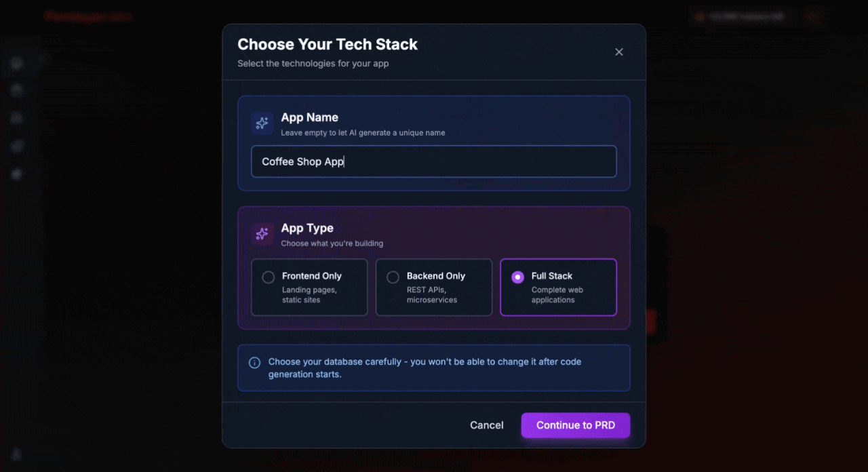Select the Full Stack radio button

pos(517,277)
